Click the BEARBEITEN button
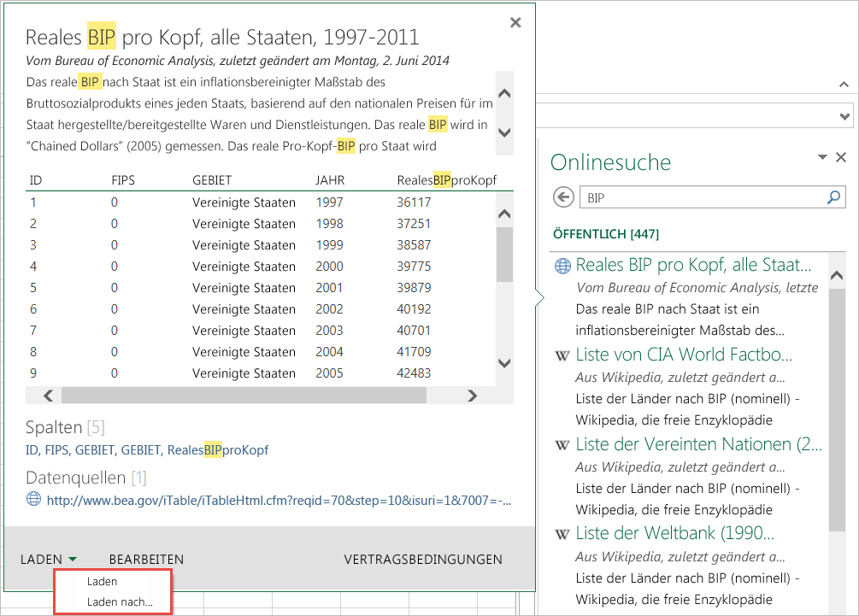This screenshot has width=859, height=616. coord(146,559)
